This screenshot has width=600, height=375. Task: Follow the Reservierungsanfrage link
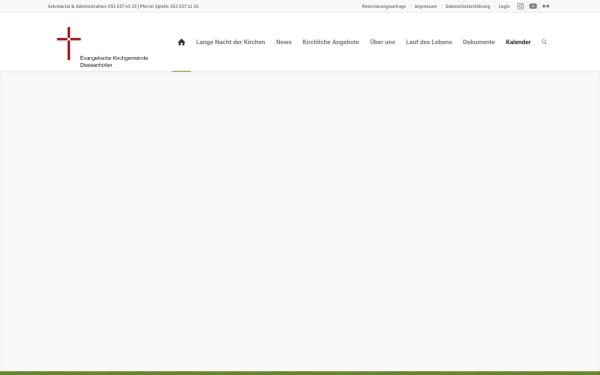(384, 6)
